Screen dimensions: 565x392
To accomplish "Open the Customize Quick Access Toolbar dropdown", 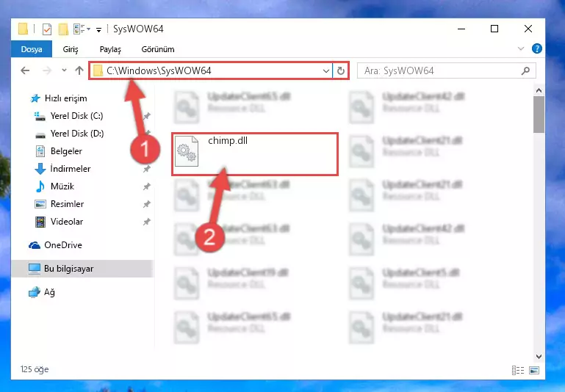I will coord(98,29).
